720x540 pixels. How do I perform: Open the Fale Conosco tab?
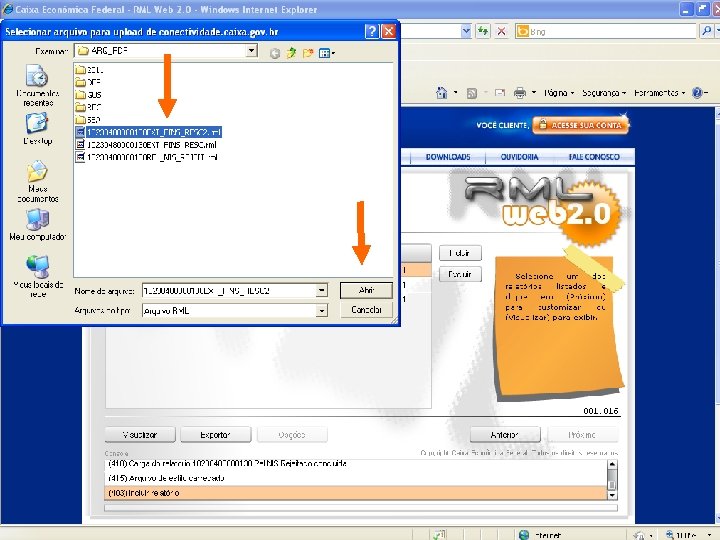point(594,157)
